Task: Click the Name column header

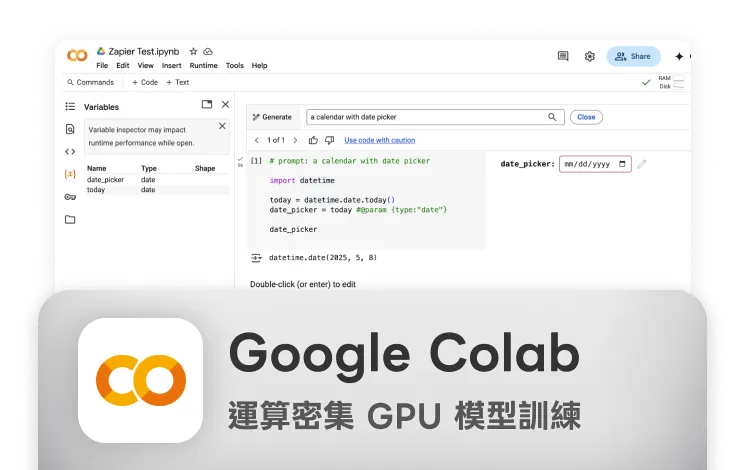Action: pos(96,168)
